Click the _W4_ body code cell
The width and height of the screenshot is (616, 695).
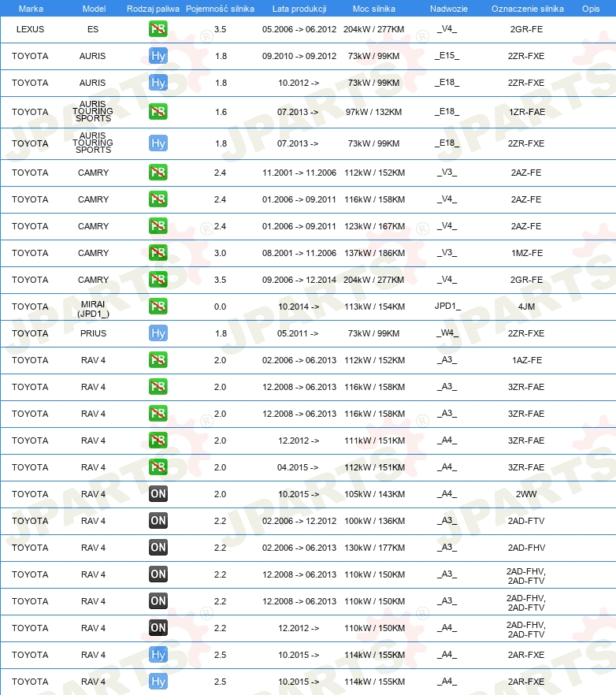click(447, 333)
